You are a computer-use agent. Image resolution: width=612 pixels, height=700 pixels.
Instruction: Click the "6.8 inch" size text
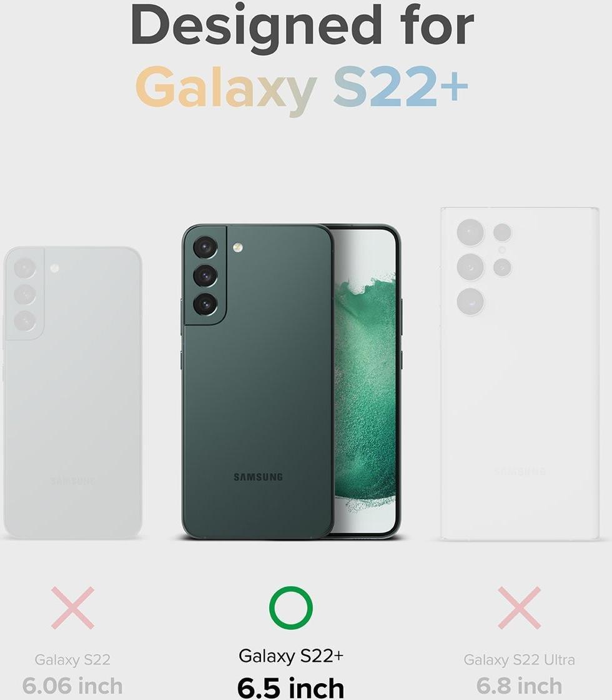(x=519, y=686)
